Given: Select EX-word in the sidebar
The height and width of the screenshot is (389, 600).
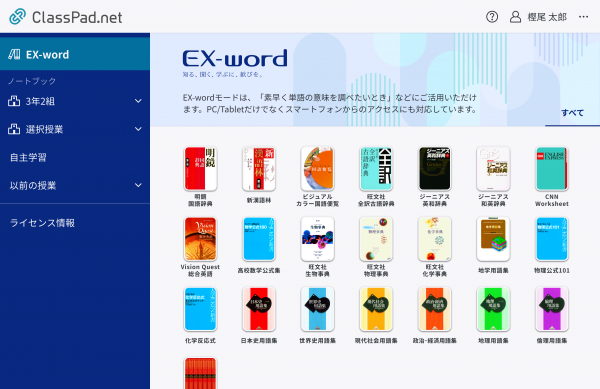Looking at the screenshot, I should pyautogui.click(x=75, y=54).
